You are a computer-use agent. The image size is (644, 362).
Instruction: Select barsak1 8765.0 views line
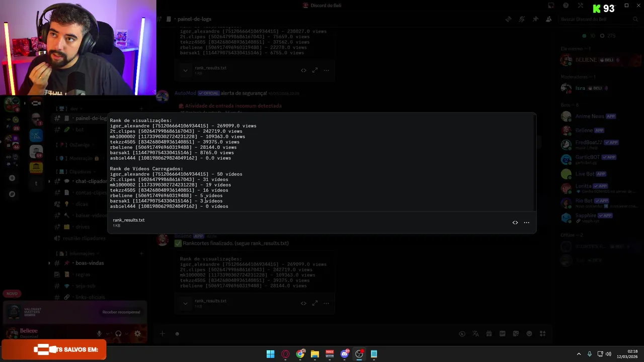click(172, 152)
